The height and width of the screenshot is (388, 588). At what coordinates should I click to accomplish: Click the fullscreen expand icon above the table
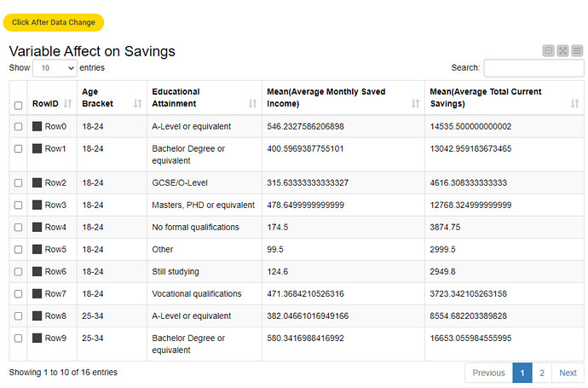coord(562,50)
